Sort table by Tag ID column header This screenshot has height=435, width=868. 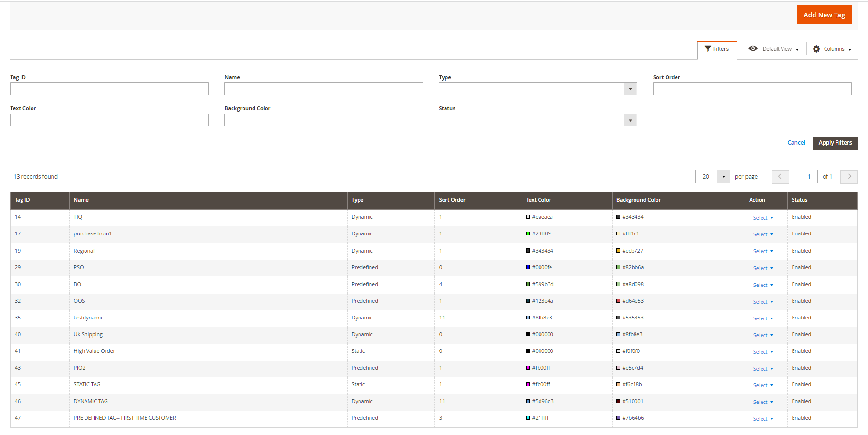tap(22, 200)
